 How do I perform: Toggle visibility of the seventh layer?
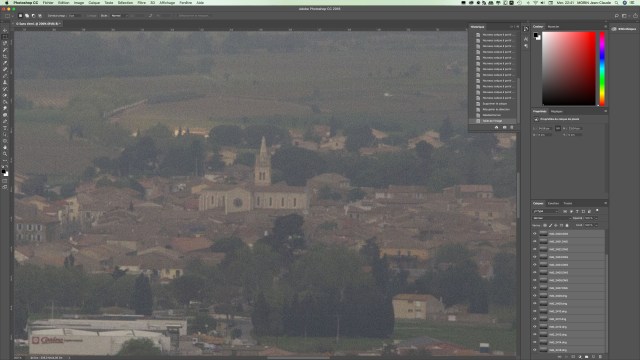tap(535, 280)
